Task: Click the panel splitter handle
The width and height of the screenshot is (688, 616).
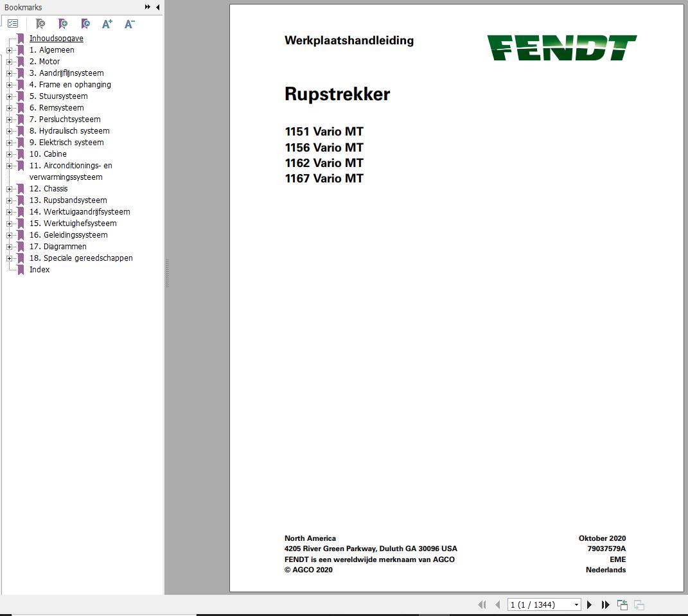Action: click(x=167, y=273)
